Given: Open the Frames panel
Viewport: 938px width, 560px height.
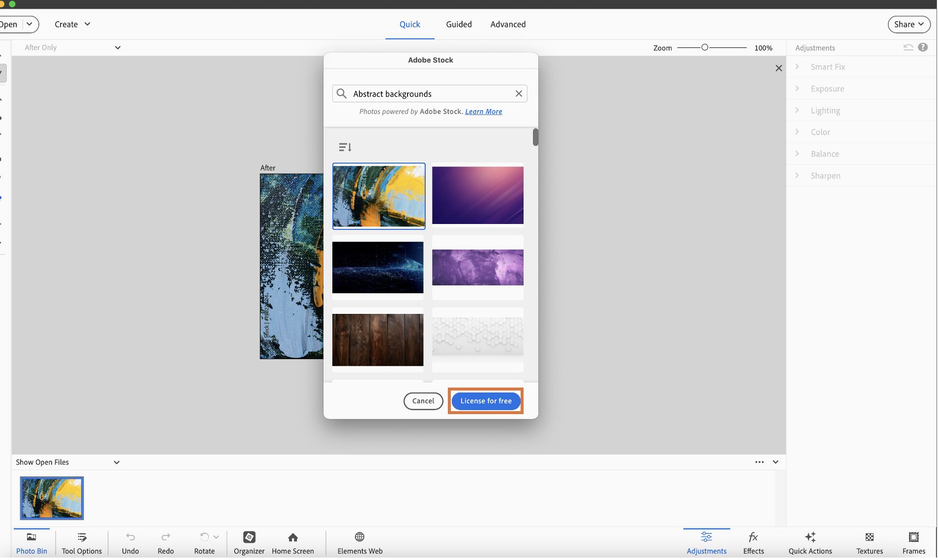Looking at the screenshot, I should pos(914,543).
